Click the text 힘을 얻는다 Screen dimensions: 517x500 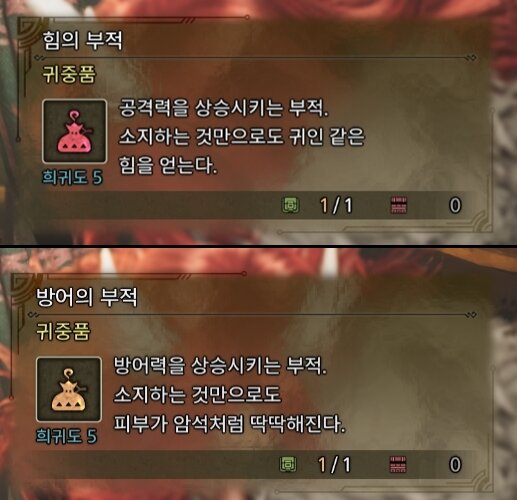click(168, 165)
